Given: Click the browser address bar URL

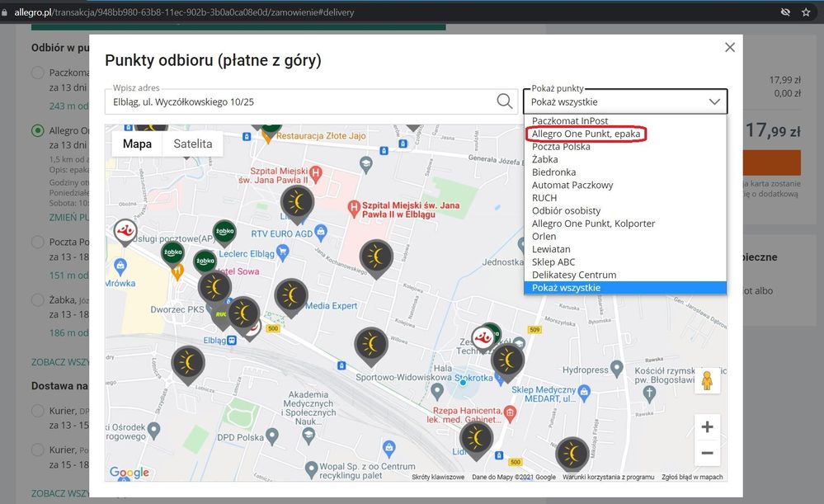Looking at the screenshot, I should [x=184, y=12].
